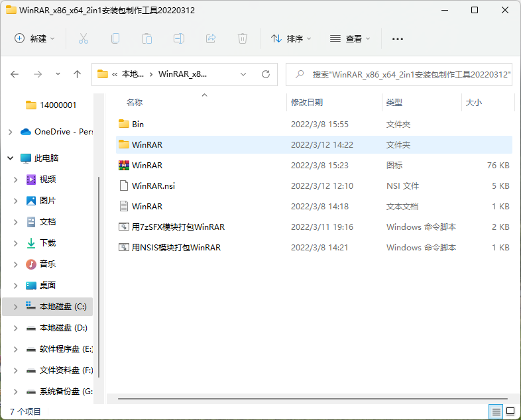Click the 2022/3/12 12:10 date cell
The image size is (521, 420).
pos(322,186)
